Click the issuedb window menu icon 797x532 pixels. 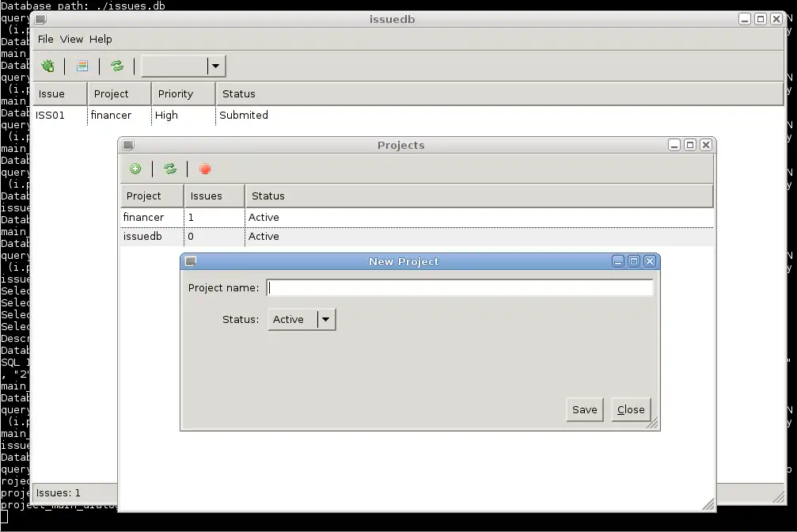pos(41,19)
